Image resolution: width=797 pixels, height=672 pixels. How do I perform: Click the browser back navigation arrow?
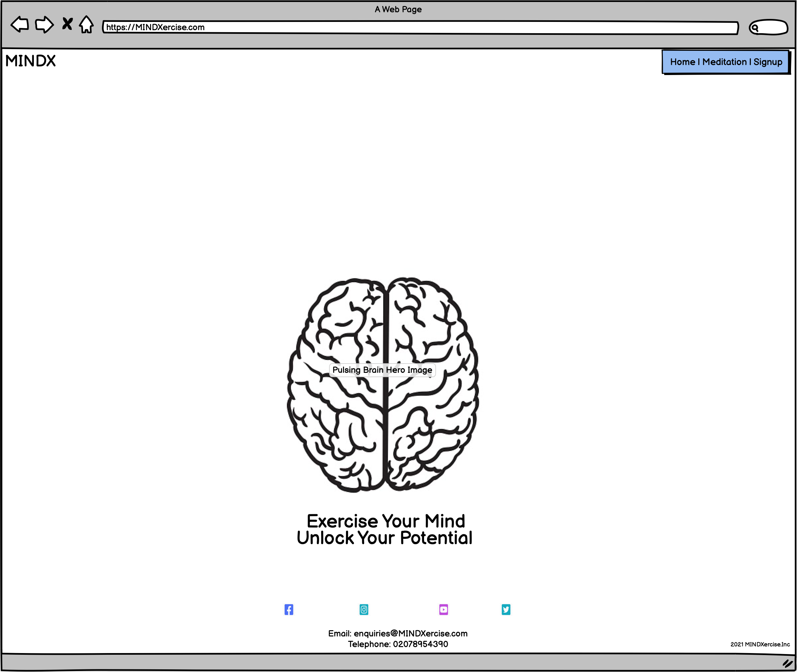coord(20,27)
